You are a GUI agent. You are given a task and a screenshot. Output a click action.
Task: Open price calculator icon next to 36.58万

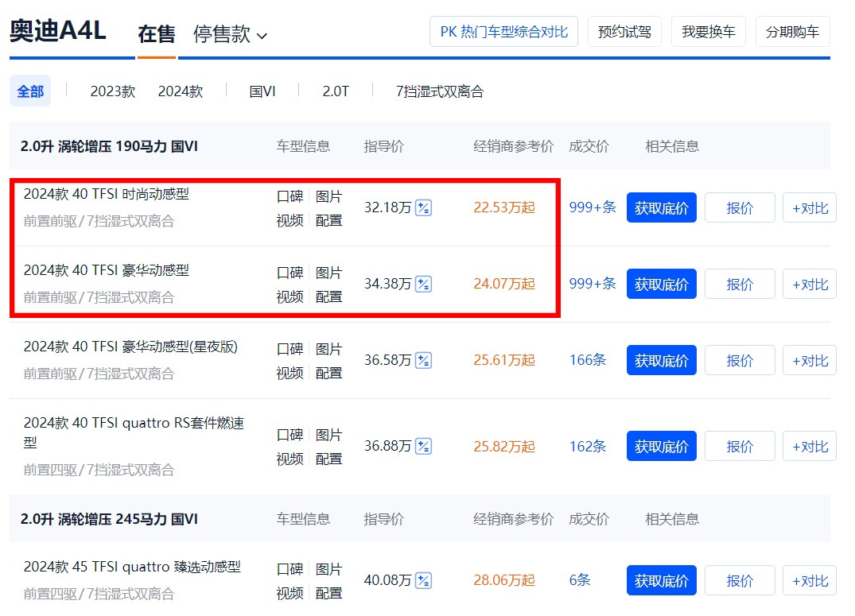pyautogui.click(x=423, y=360)
